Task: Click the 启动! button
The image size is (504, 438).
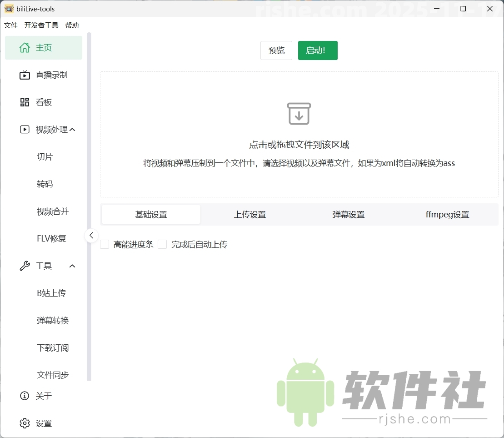Action: (x=317, y=50)
